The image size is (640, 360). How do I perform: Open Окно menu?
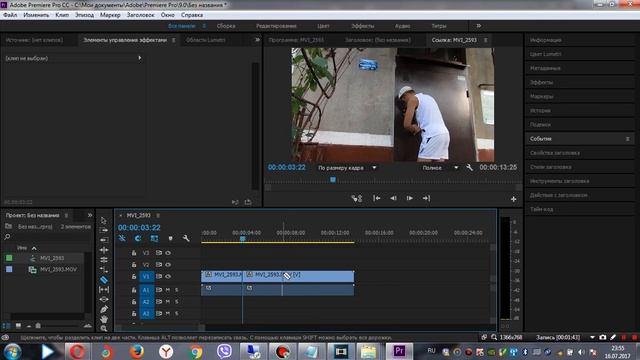click(167, 15)
